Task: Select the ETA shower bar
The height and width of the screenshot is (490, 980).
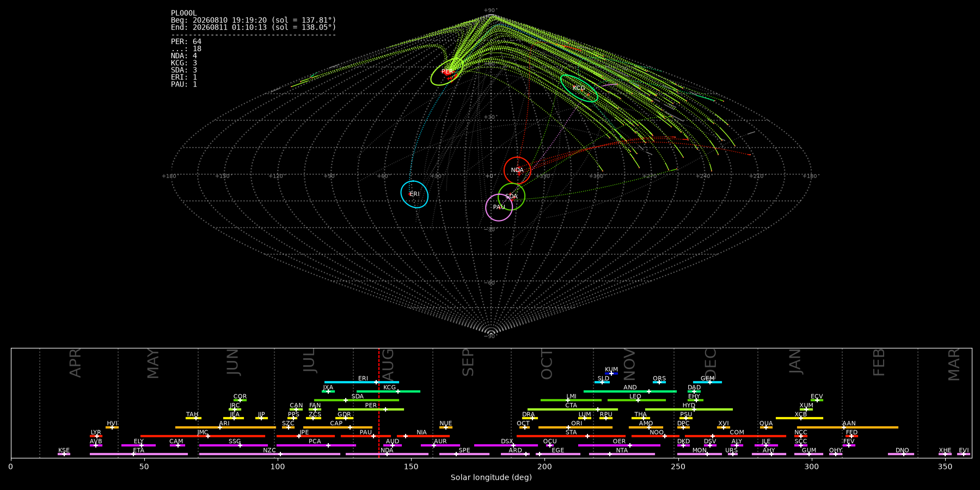Action: click(139, 454)
